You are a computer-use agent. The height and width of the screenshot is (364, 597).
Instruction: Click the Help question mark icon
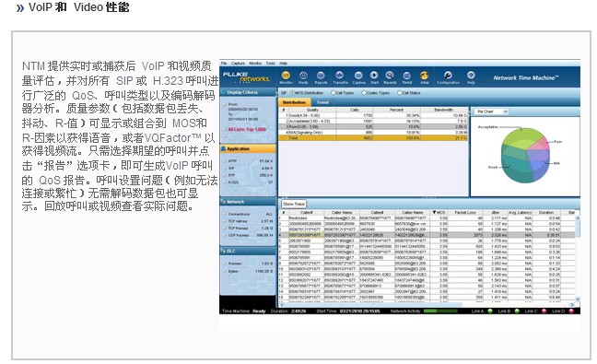[x=471, y=76]
